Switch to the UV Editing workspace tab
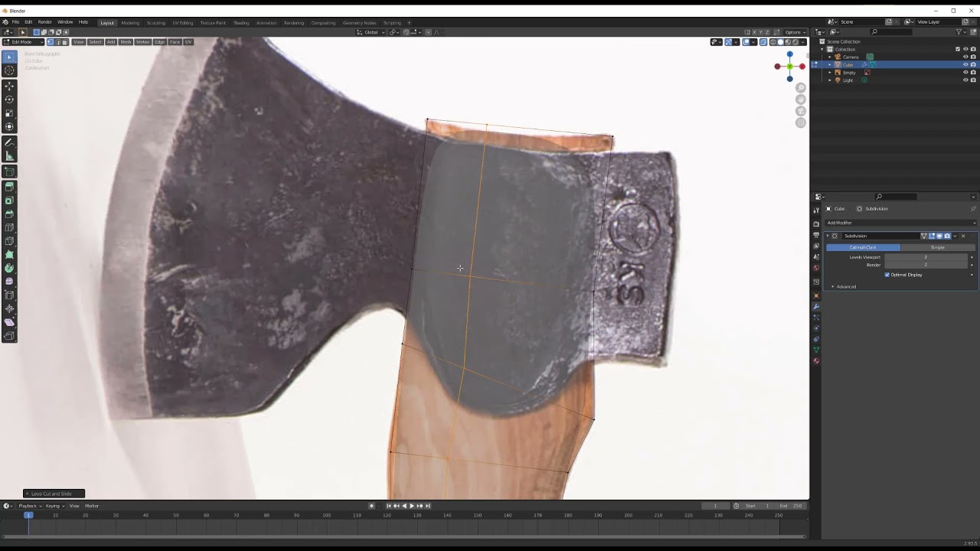 [182, 23]
